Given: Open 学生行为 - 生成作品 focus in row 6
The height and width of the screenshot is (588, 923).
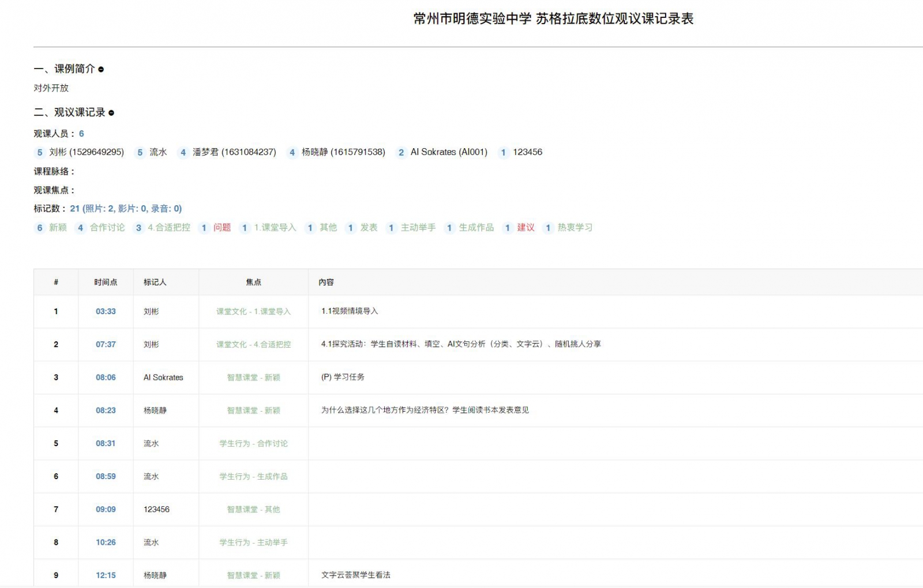Looking at the screenshot, I should click(253, 476).
